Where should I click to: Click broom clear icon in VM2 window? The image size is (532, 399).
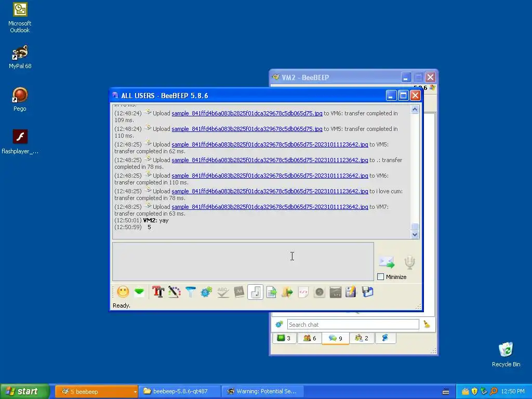pyautogui.click(x=427, y=324)
